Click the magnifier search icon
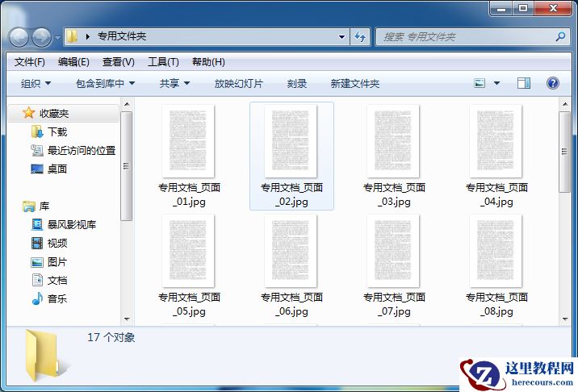 [x=560, y=36]
